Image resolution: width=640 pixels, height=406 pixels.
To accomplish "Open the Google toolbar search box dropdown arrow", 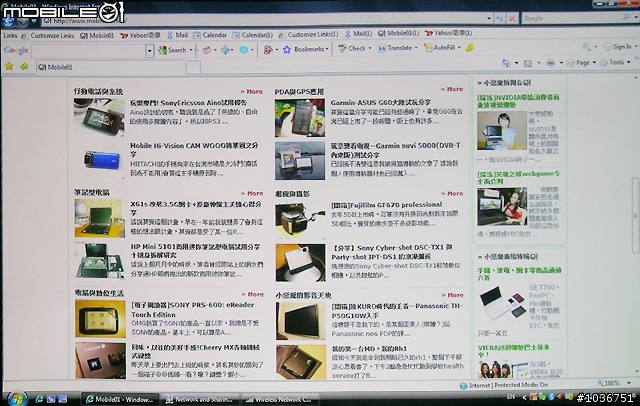I will (x=149, y=51).
